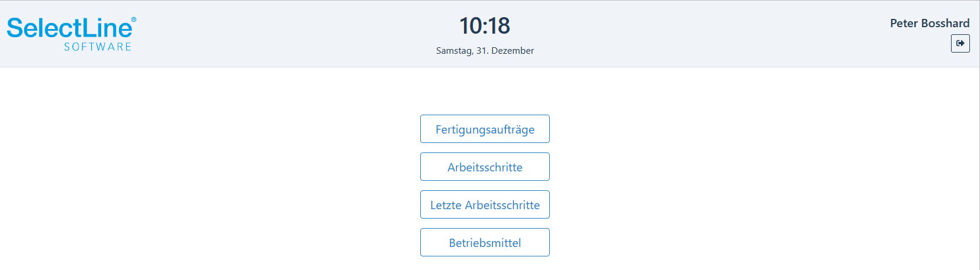
Task: Open Letzte Arbeitsschritte
Action: click(x=485, y=204)
